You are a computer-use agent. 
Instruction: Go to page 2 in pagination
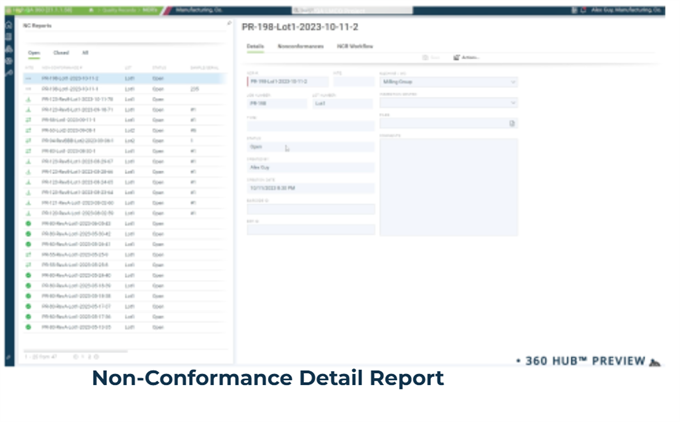coord(89,357)
